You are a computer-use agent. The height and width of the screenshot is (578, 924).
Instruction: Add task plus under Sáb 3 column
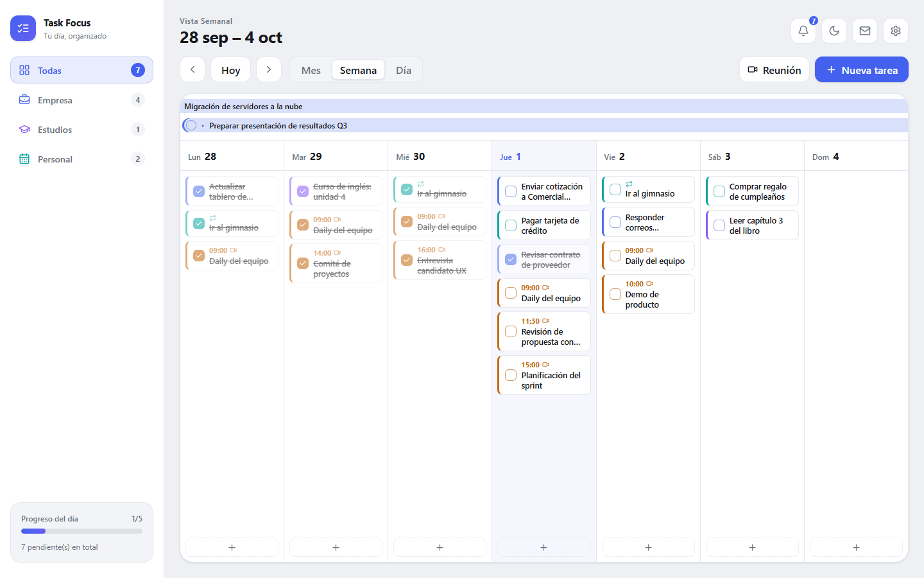(752, 547)
